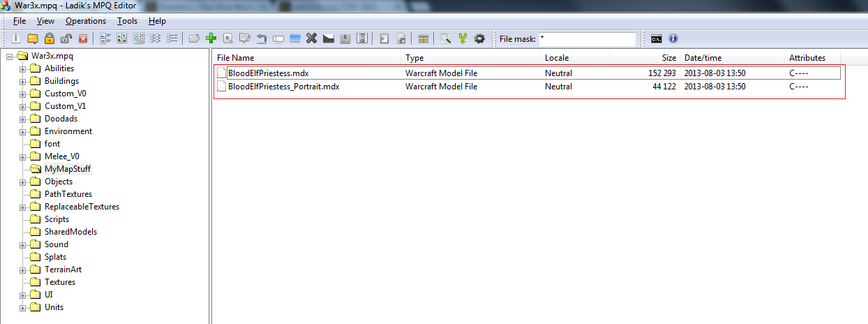Open the View menu

coord(45,21)
